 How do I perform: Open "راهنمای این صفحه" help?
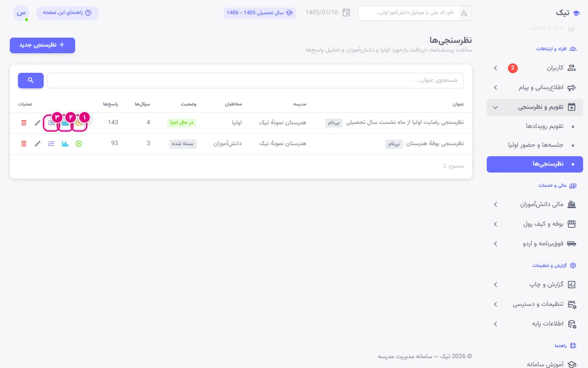click(67, 13)
